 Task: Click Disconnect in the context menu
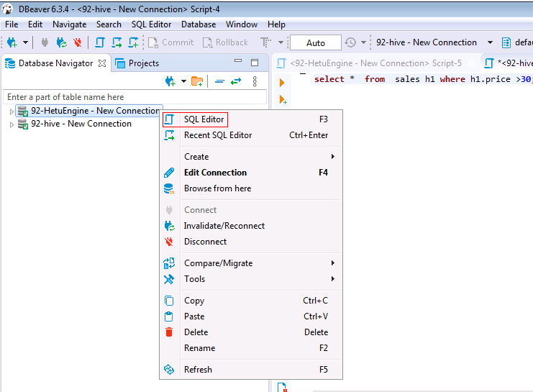(205, 242)
